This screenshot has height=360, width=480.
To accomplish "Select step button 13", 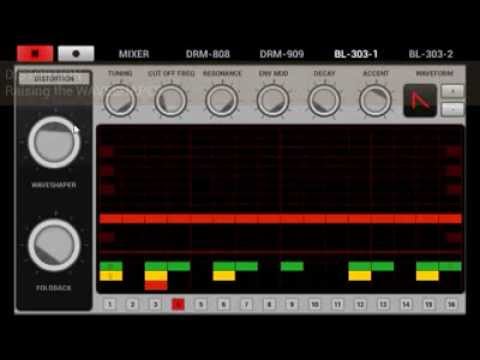I will pyautogui.click(x=383, y=304).
